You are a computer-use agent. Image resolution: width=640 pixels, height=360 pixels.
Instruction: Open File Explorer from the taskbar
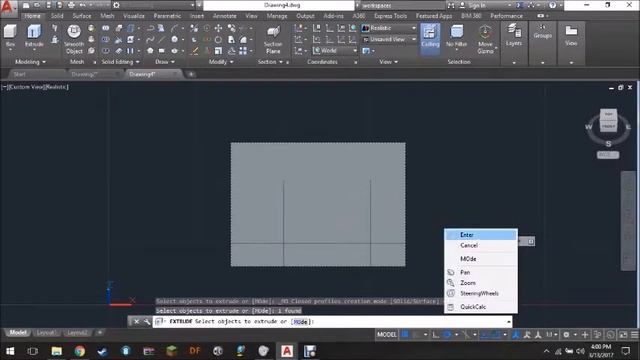point(56,351)
